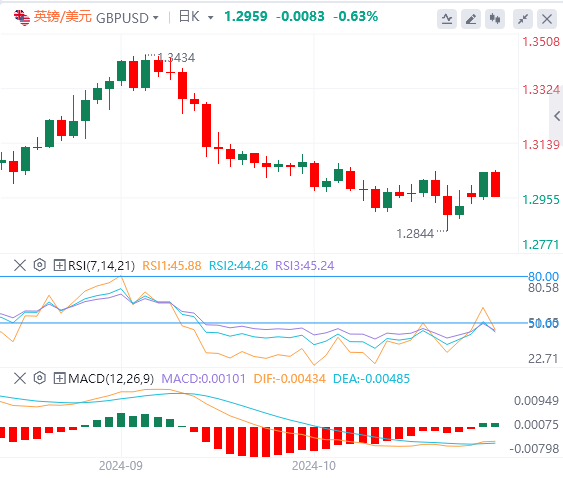Open the GBPUSD symbol dropdown

(x=155, y=18)
